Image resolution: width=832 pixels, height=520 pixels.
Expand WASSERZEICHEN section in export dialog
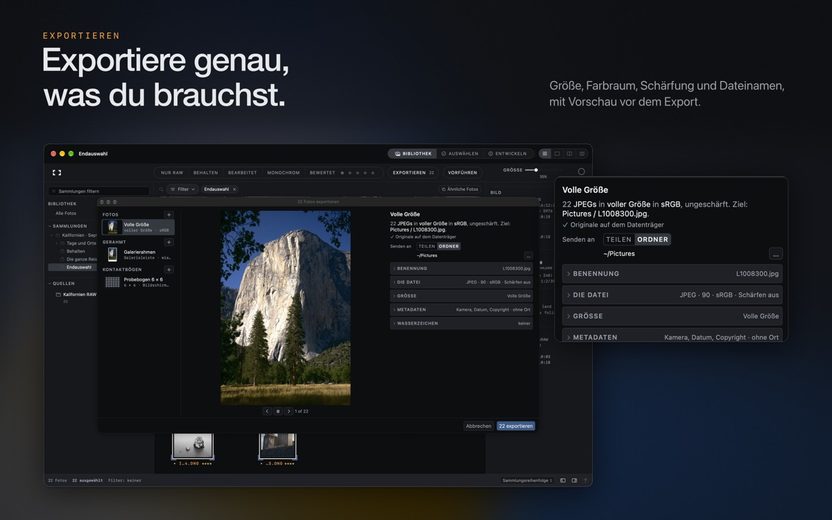[461, 323]
